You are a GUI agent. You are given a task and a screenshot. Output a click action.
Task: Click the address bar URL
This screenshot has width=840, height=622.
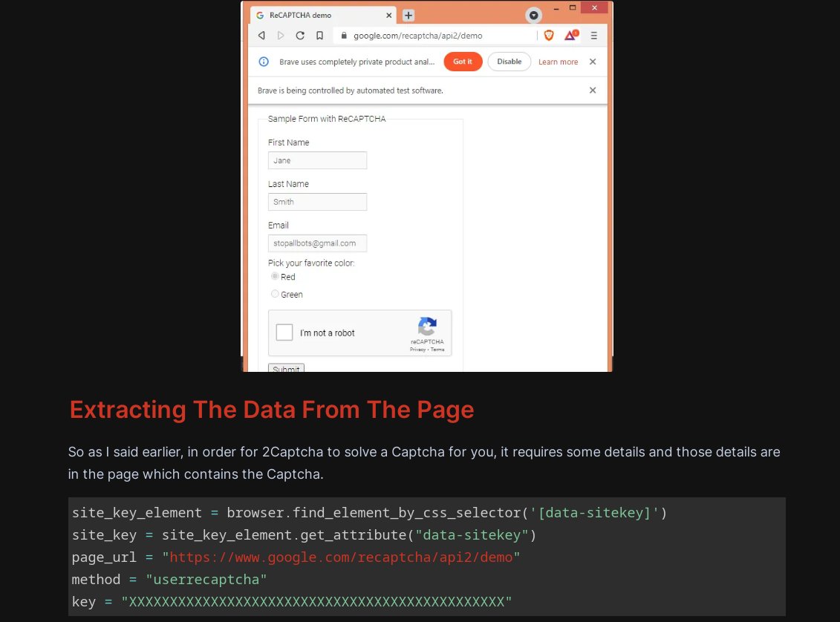[x=418, y=36]
